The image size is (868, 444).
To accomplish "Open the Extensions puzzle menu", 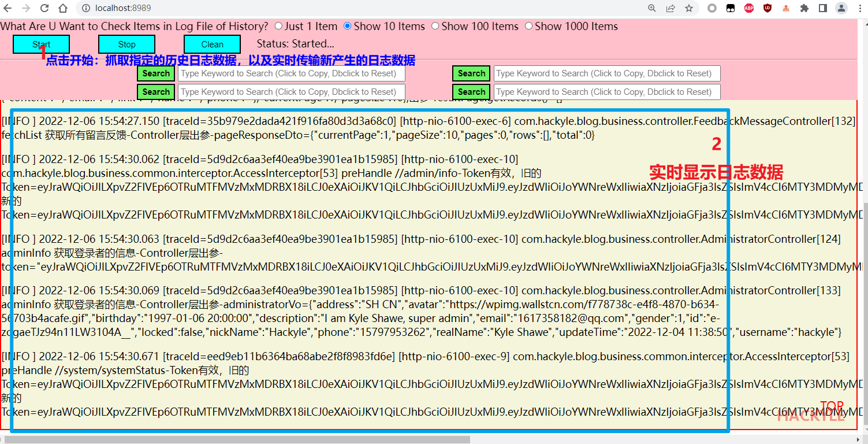I will tap(804, 8).
